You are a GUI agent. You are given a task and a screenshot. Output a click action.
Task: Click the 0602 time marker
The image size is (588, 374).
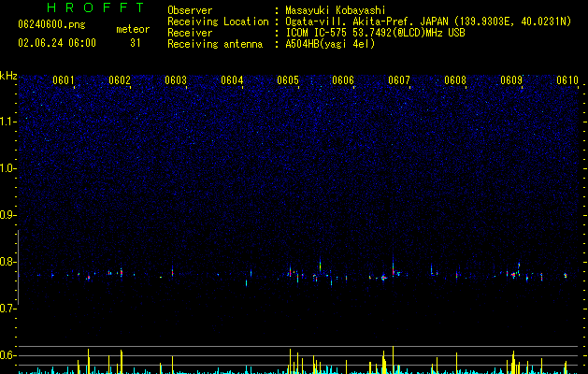point(120,80)
